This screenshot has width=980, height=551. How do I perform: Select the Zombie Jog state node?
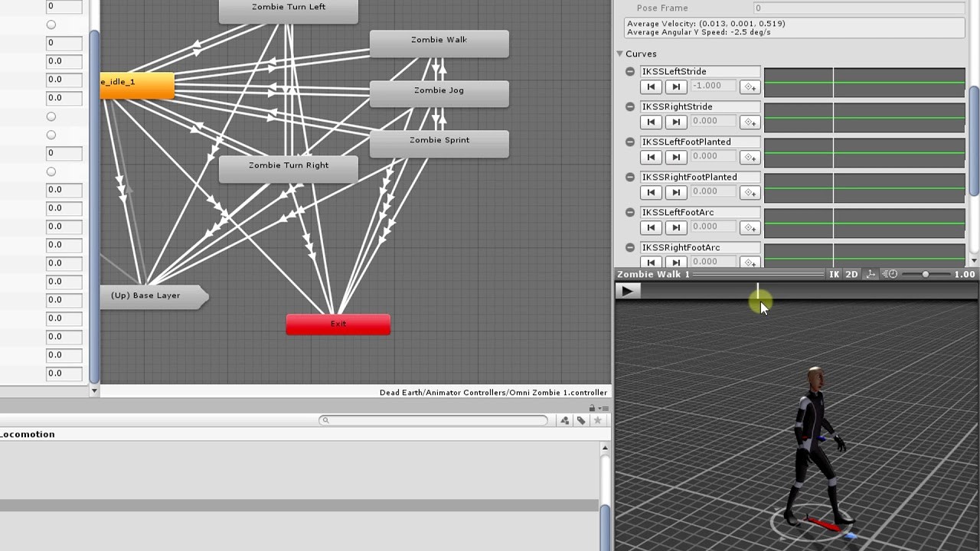[x=439, y=94]
